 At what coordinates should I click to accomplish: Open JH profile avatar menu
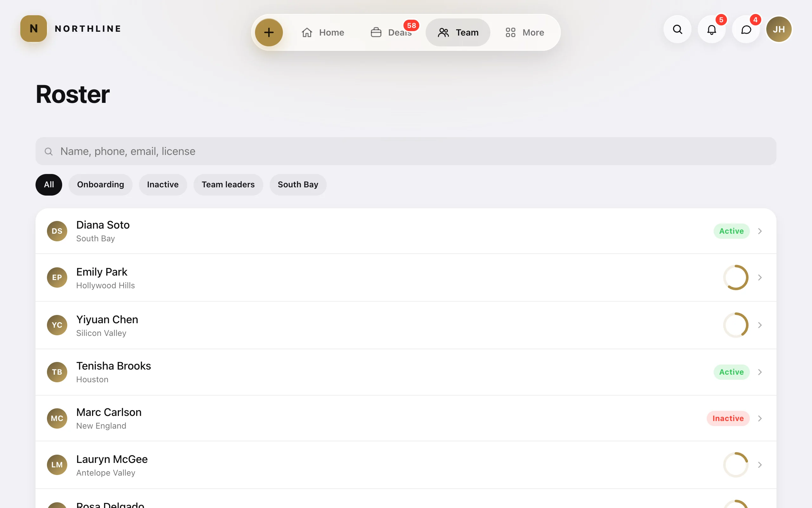click(779, 29)
